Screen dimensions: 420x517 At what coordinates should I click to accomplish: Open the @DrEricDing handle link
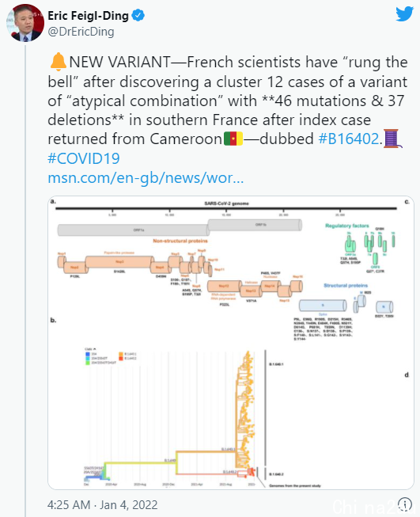tap(81, 32)
